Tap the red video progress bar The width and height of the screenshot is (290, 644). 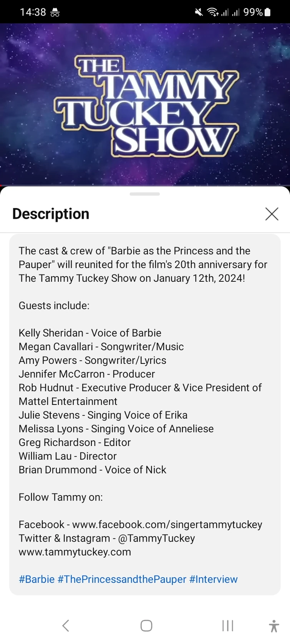click(x=2, y=185)
